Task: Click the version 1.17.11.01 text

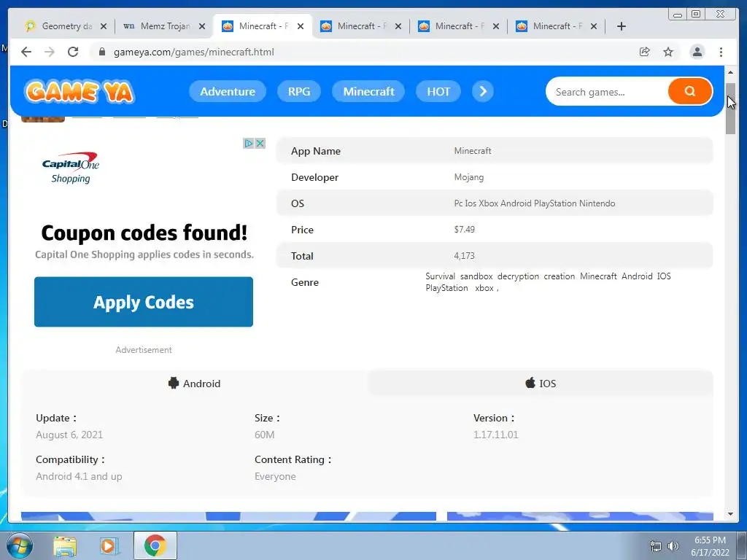Action: click(495, 435)
